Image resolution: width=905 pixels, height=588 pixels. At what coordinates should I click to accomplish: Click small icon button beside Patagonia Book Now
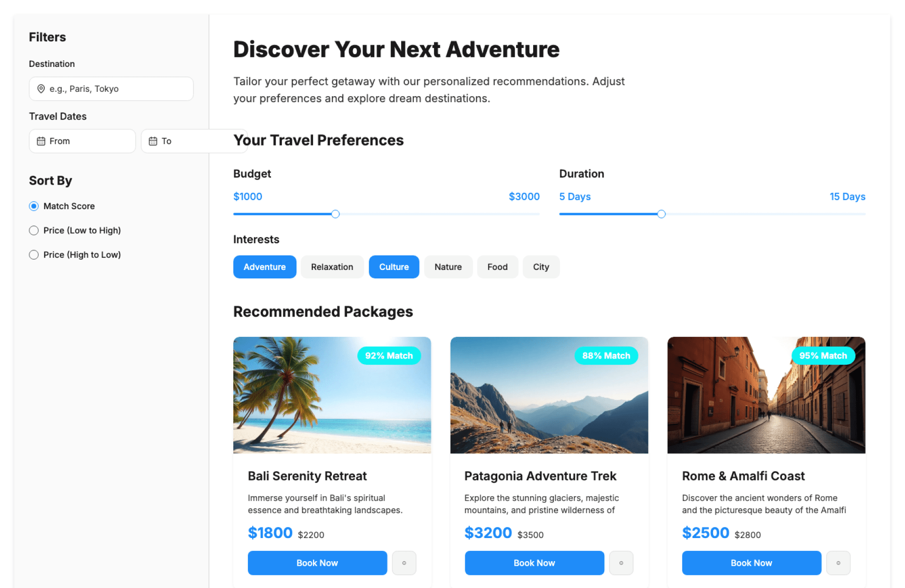tap(621, 563)
